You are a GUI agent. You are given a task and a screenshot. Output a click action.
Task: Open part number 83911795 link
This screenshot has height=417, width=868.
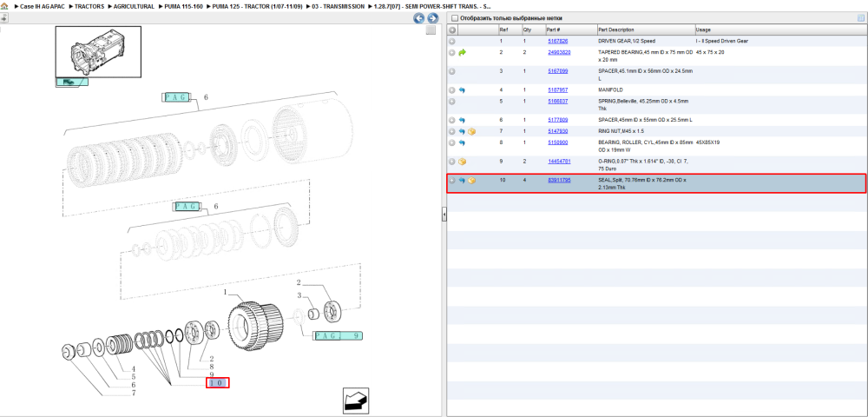(x=559, y=181)
